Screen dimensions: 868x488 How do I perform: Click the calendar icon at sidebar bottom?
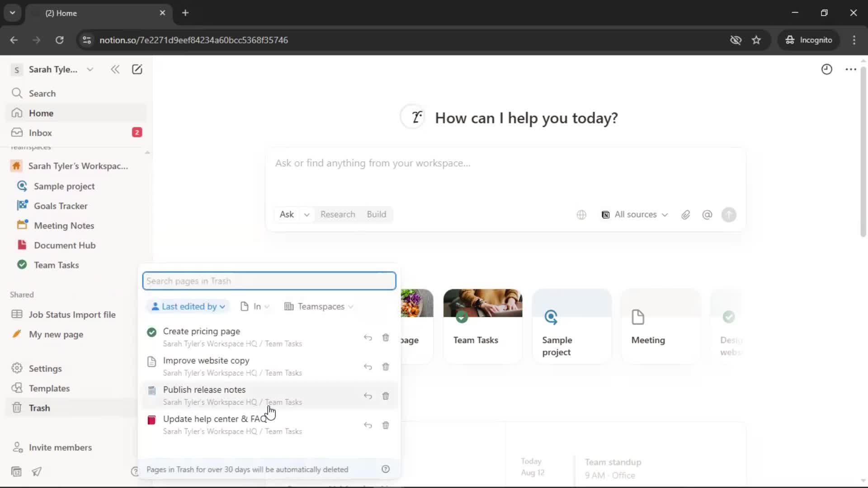tap(16, 471)
